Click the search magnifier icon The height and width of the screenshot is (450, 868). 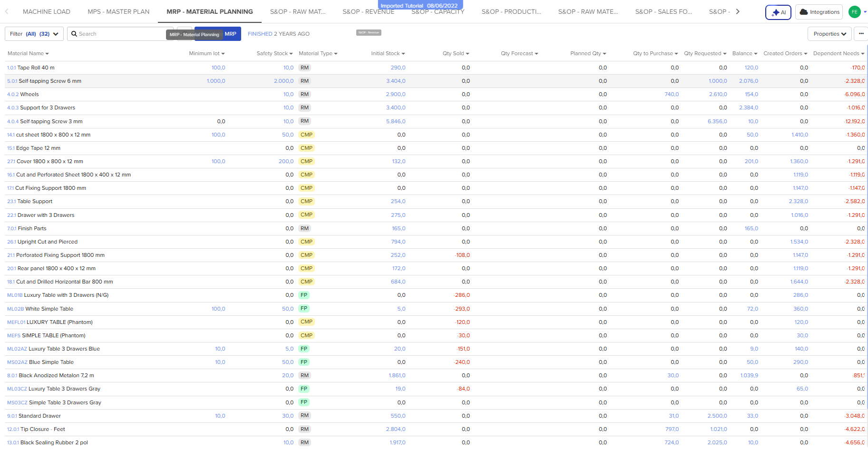74,34
